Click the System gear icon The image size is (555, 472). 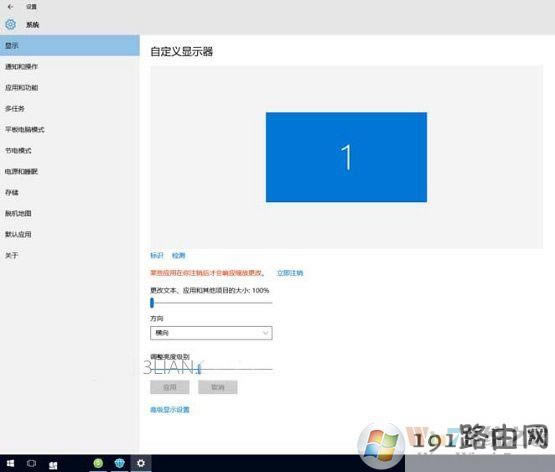point(11,24)
